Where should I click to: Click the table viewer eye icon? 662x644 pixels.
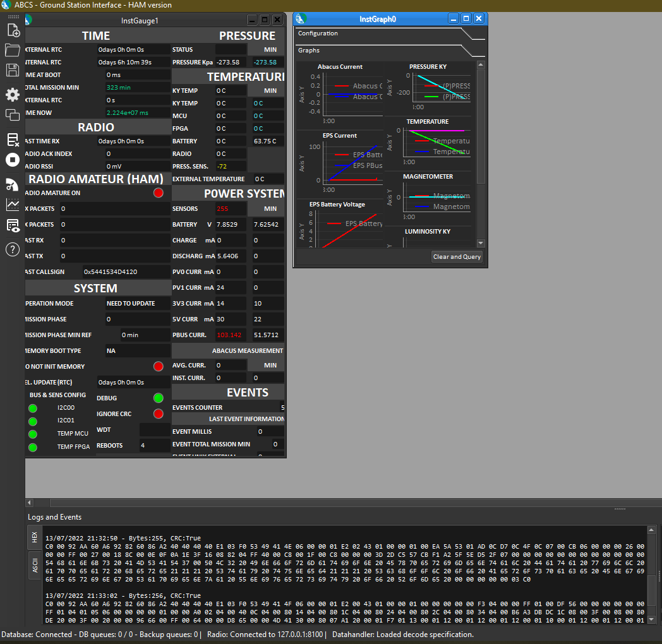[x=13, y=225]
